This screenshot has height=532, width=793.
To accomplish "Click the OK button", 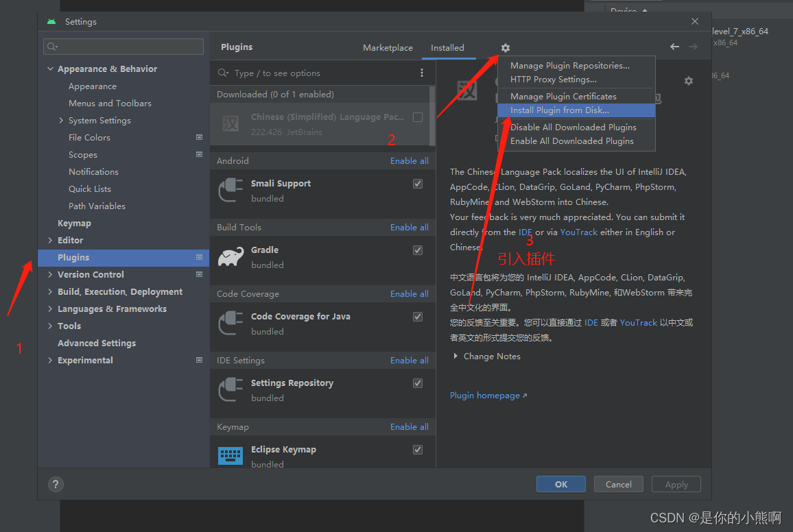I will coord(561,484).
